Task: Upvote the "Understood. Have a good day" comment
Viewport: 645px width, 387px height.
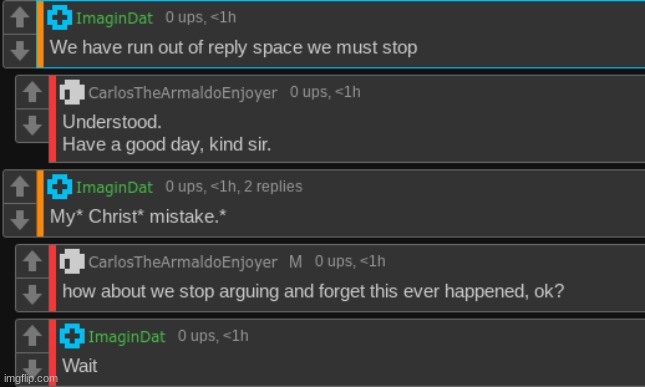Action: point(32,92)
